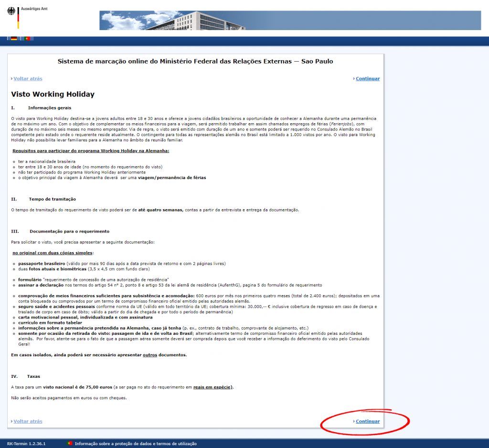Proceed with the circled bottom Continuar link
This screenshot has width=489, height=448.
tap(367, 421)
